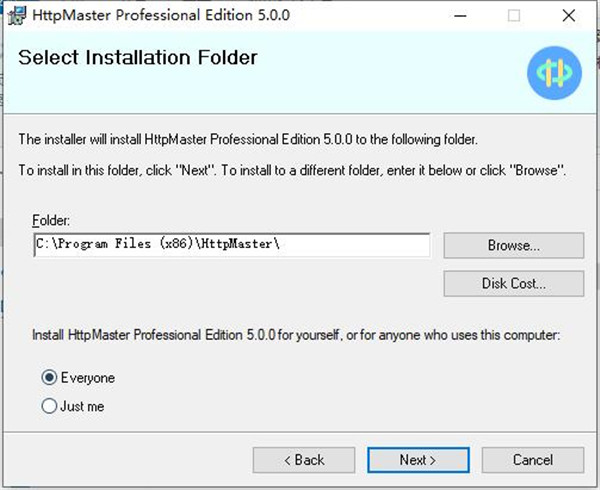
Task: Click the Folder label text
Action: coord(51,220)
